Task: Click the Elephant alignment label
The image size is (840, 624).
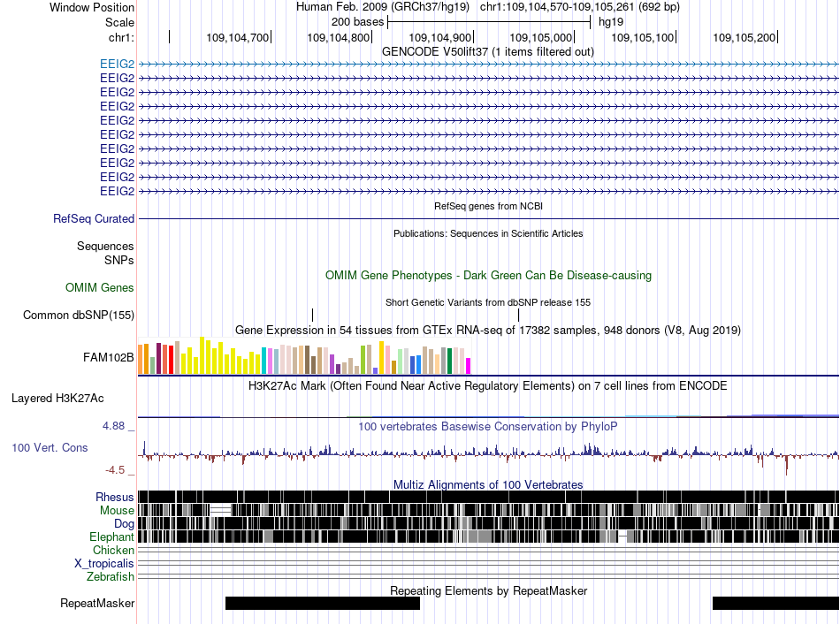Action: pos(111,536)
